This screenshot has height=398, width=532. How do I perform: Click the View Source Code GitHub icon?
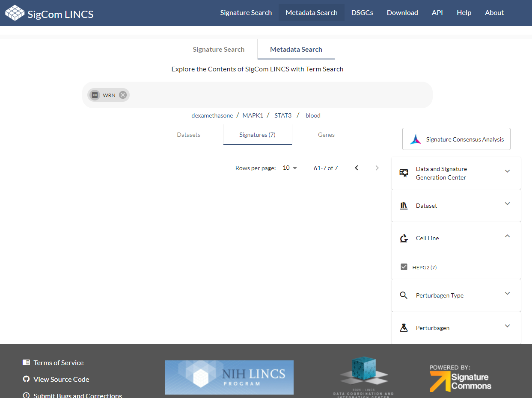26,379
